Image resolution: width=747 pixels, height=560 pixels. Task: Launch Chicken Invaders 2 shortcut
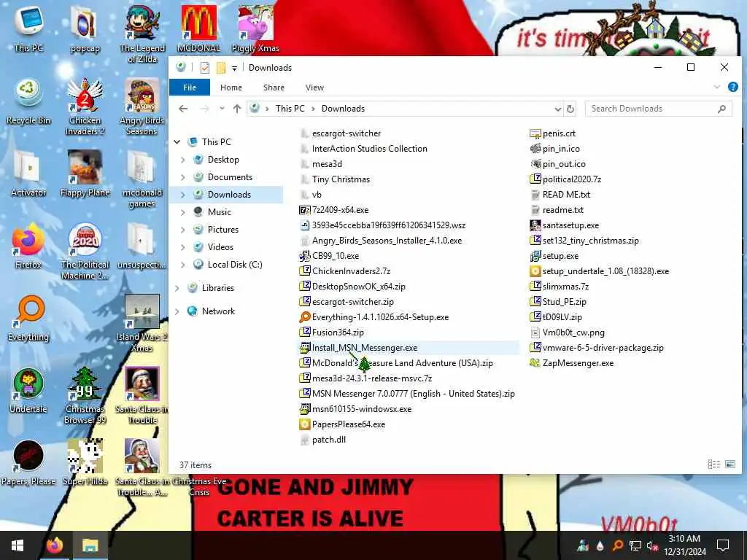(x=85, y=106)
